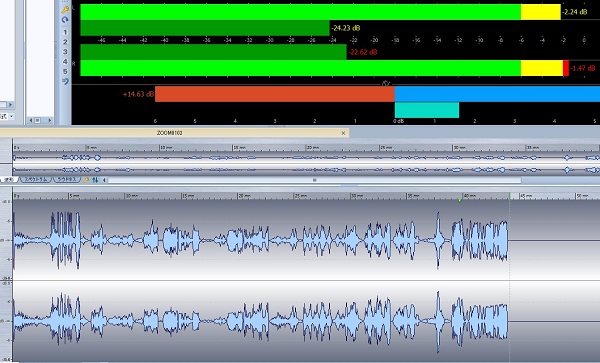The image size is (600, 363).
Task: Select meter preset 5
Action: tap(65, 72)
